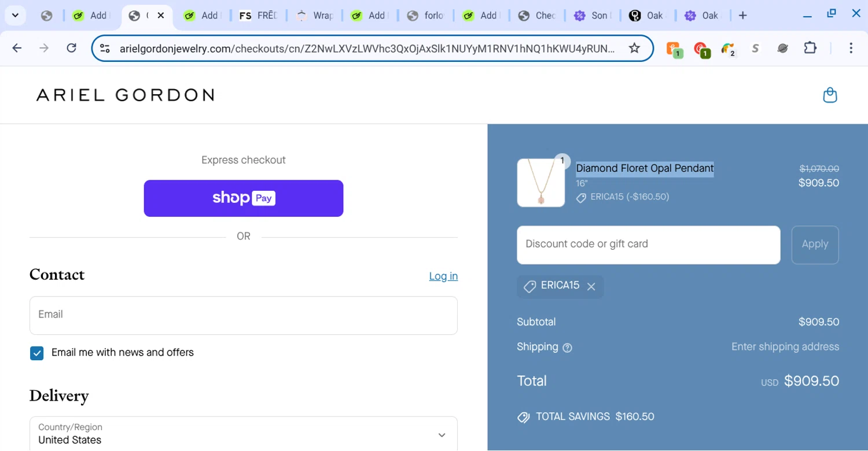This screenshot has height=451, width=868.
Task: Switch to the Oak tab with black icon
Action: coord(647,16)
